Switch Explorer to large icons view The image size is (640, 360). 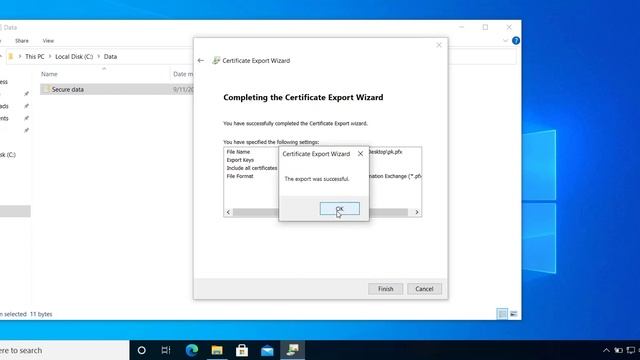513,313
